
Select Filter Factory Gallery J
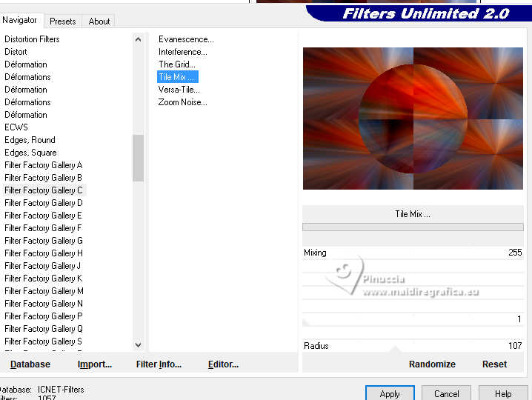pyautogui.click(x=43, y=266)
